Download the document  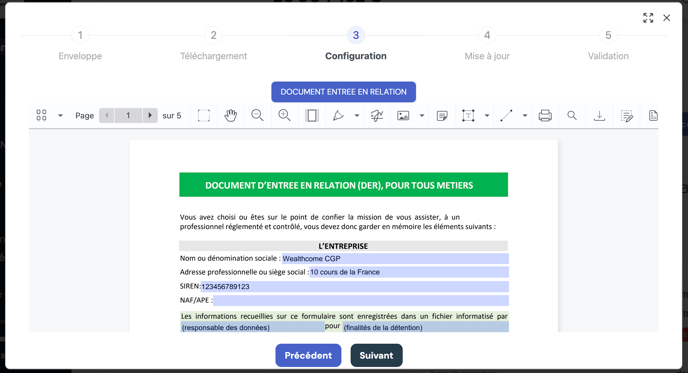click(599, 115)
